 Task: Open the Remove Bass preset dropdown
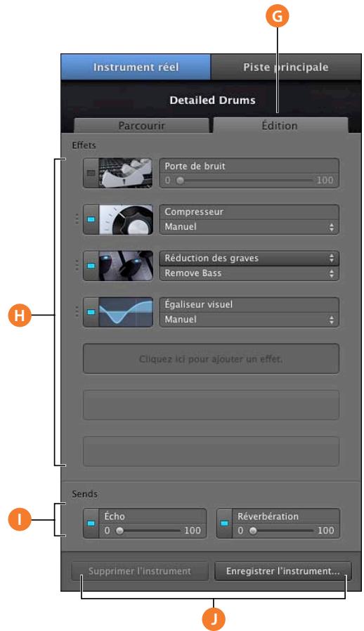(x=249, y=273)
